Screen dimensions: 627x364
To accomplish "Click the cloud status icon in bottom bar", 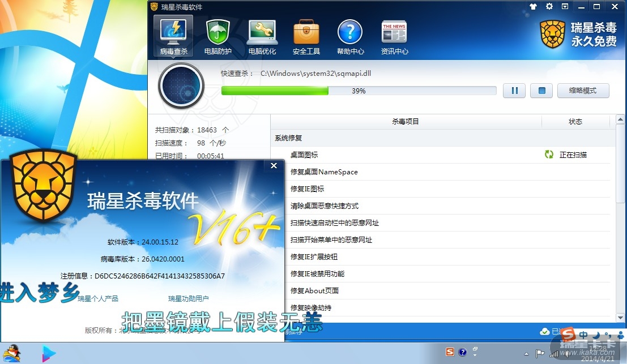I will [x=545, y=331].
